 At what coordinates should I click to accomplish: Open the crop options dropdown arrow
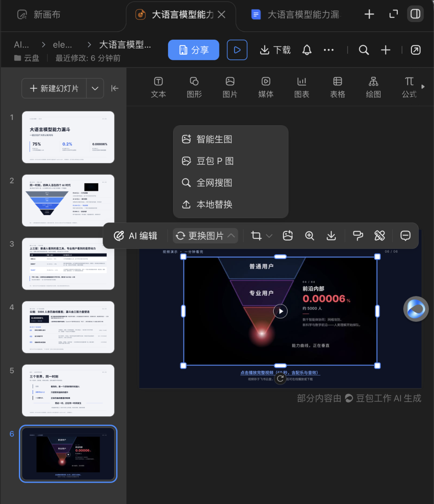pos(269,236)
